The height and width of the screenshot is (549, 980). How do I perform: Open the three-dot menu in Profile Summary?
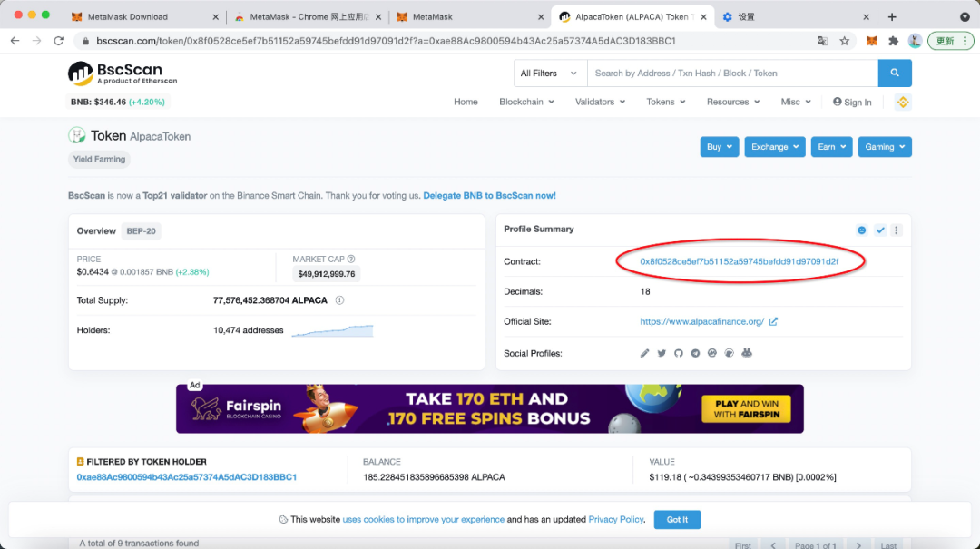coord(897,230)
